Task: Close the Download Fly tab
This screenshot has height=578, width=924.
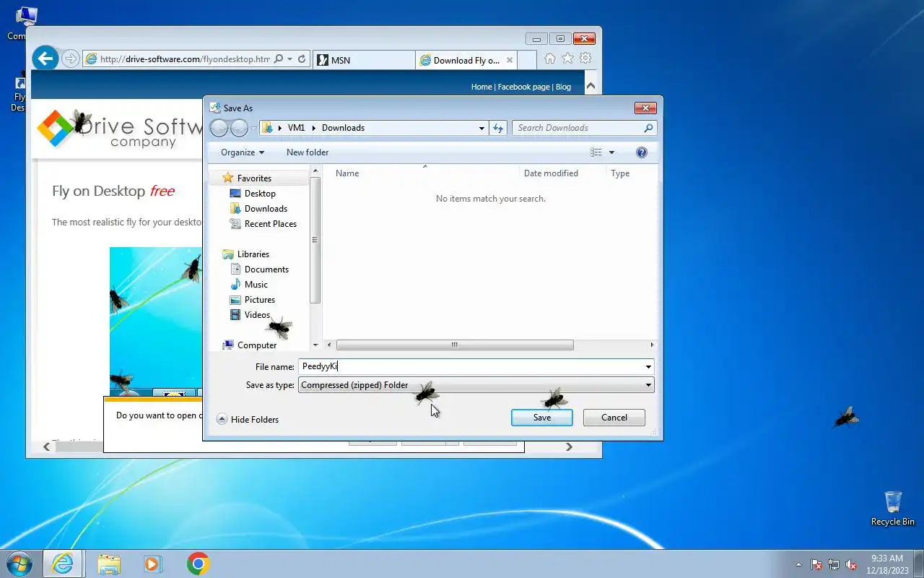Action: (x=510, y=60)
